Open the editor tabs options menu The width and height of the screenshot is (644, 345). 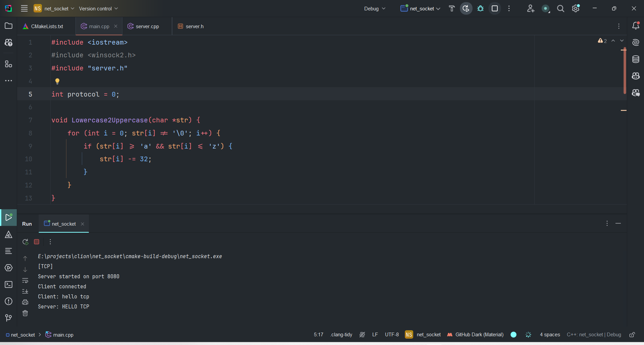(619, 26)
